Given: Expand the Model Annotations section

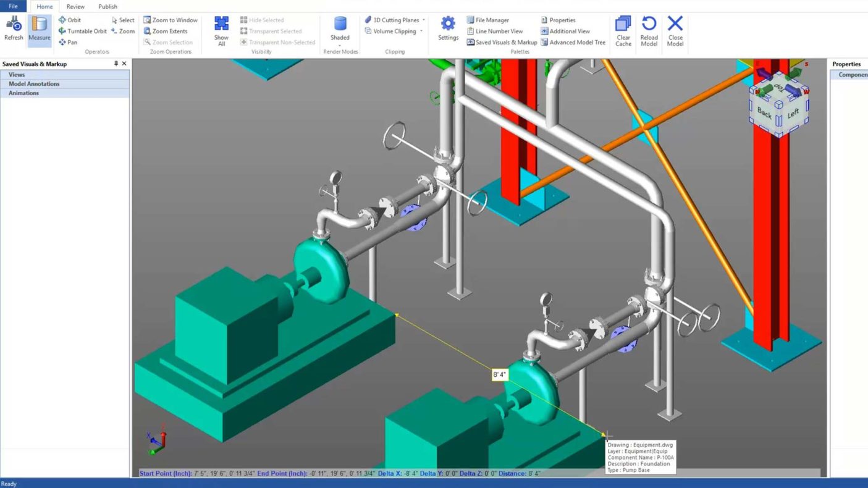Looking at the screenshot, I should point(34,84).
